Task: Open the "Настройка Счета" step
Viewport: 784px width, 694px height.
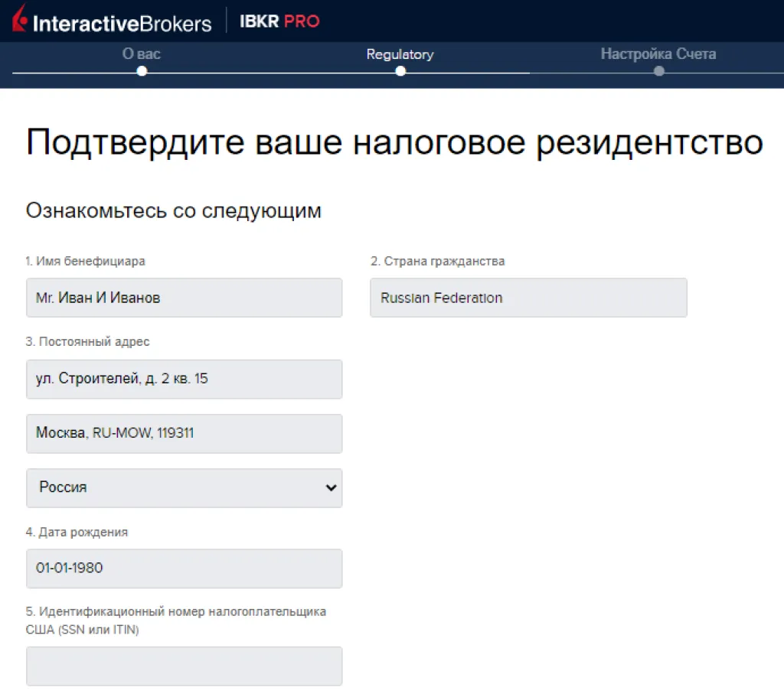Action: (x=658, y=54)
